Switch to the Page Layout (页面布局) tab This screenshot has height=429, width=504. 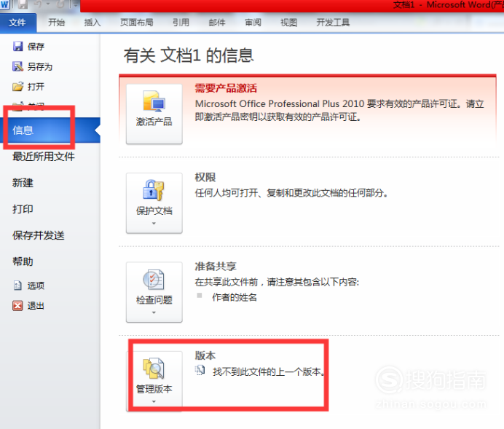(137, 23)
